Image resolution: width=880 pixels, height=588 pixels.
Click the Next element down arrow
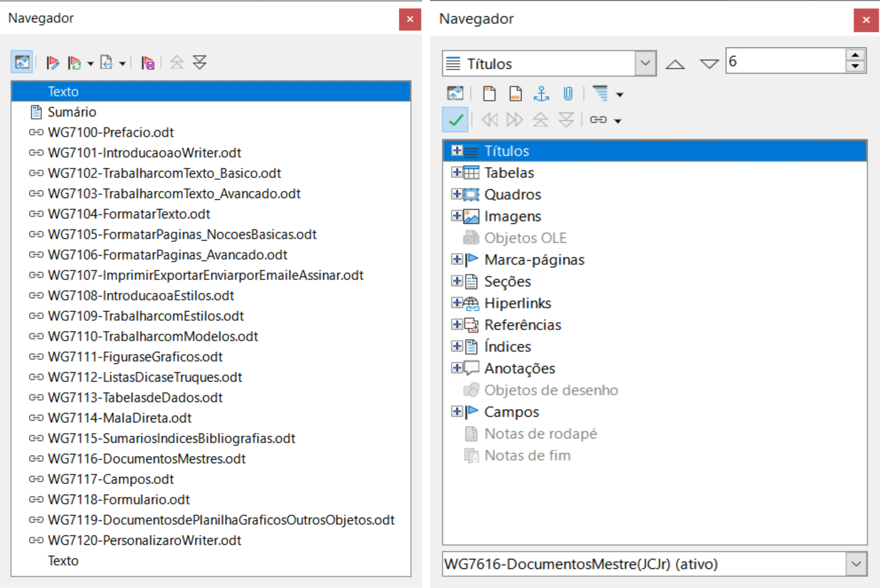point(709,64)
